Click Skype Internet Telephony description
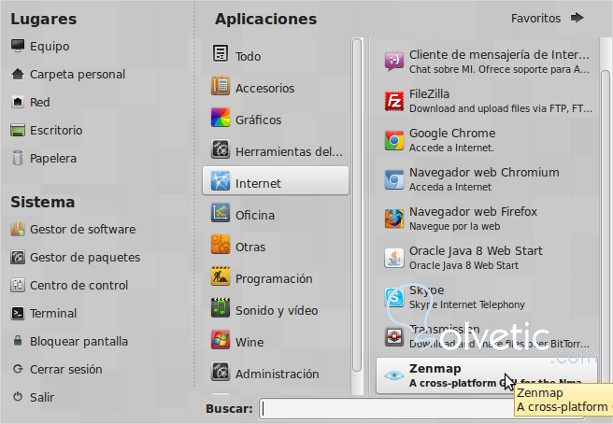613x424 pixels. 467,304
